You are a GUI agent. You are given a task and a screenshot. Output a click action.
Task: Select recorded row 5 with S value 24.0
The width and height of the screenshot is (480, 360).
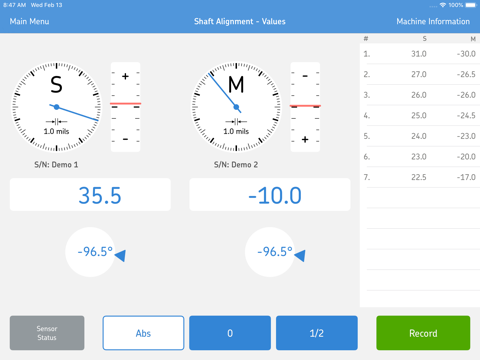coord(420,136)
